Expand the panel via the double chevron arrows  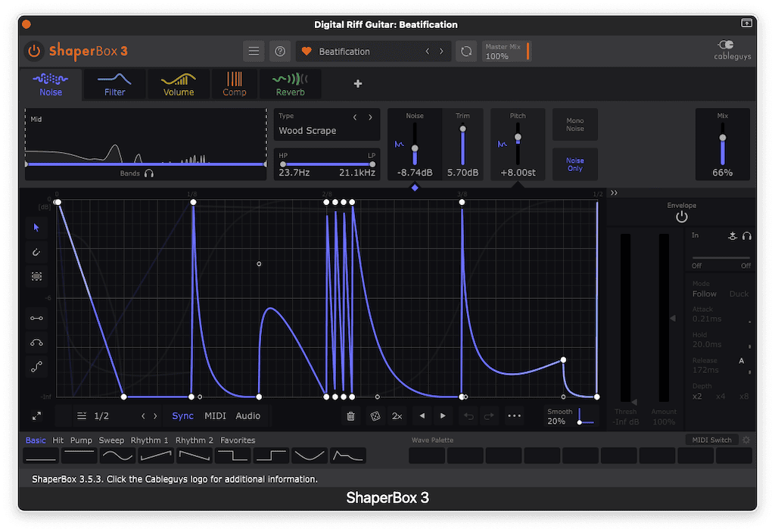coord(613,192)
